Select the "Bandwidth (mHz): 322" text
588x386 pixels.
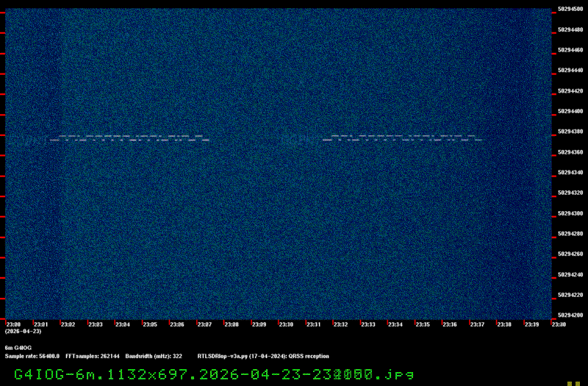[154, 357]
